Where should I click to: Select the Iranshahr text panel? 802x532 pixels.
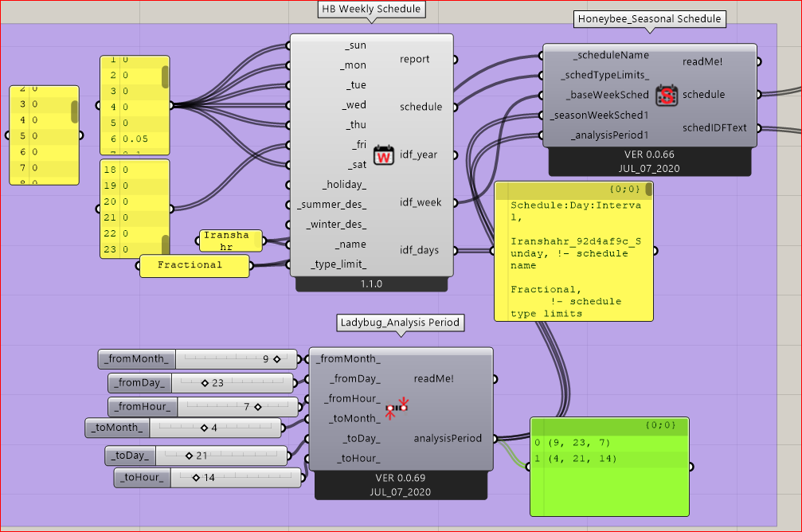coord(230,241)
